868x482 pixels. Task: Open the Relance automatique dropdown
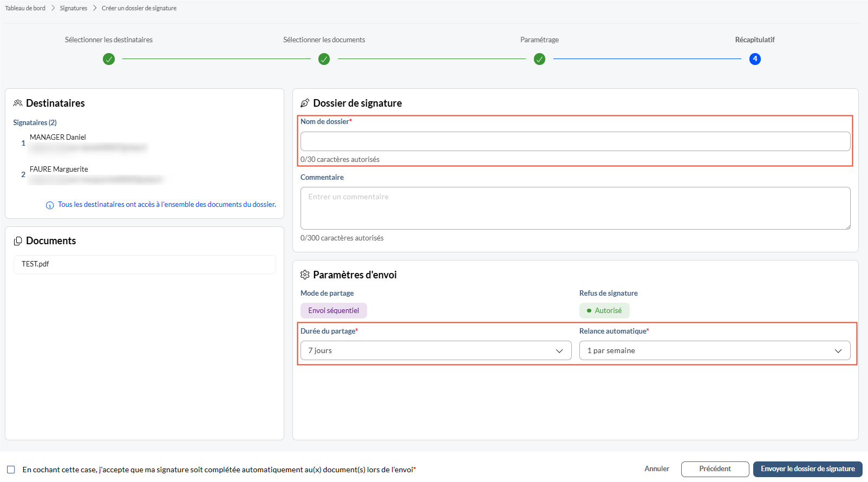715,350
